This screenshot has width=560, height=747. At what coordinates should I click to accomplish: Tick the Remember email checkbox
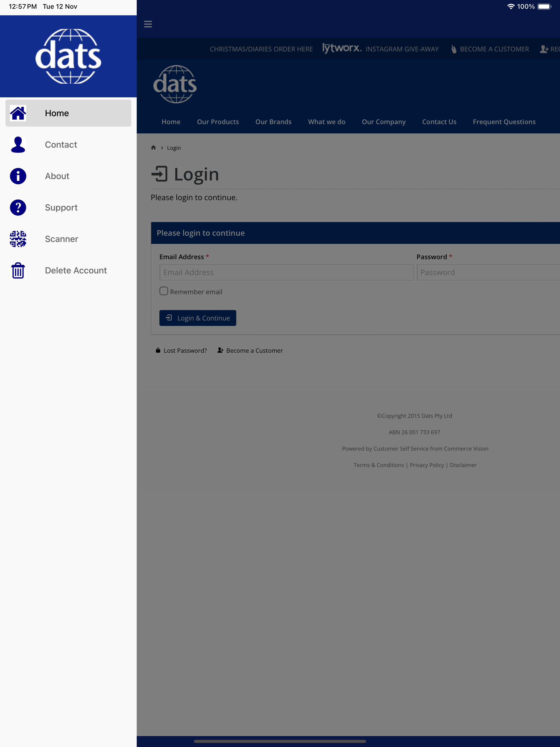coord(164,291)
